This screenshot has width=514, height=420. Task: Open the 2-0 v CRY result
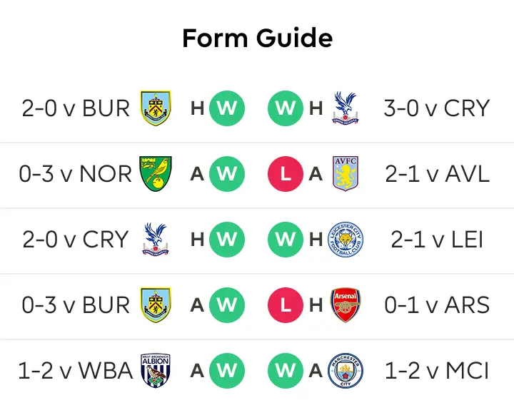(x=76, y=240)
